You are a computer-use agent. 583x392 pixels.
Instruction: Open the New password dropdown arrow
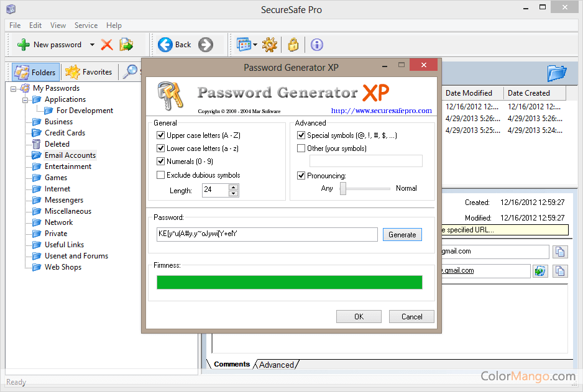[91, 44]
